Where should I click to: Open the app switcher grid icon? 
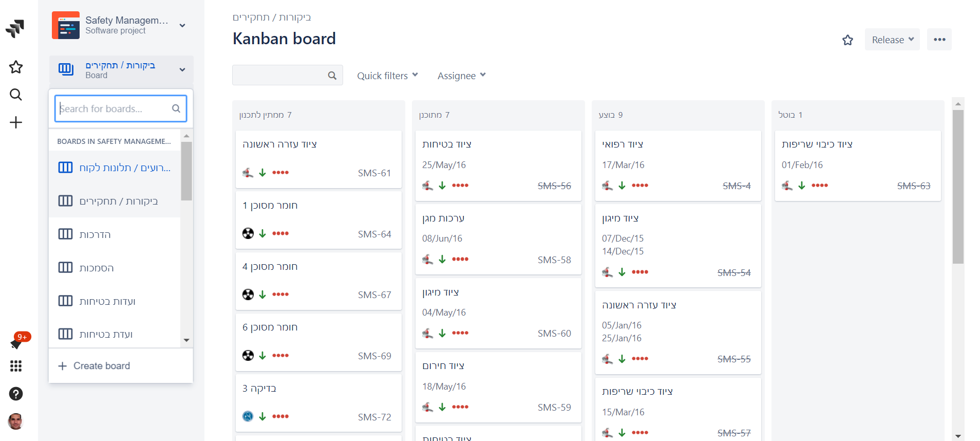[16, 366]
